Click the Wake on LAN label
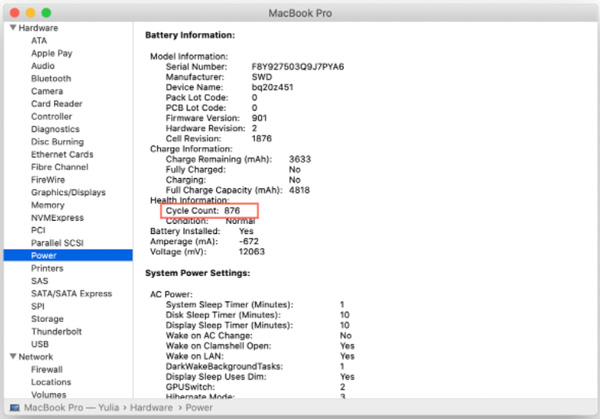Screen dimensions: 600x419 click(195, 356)
